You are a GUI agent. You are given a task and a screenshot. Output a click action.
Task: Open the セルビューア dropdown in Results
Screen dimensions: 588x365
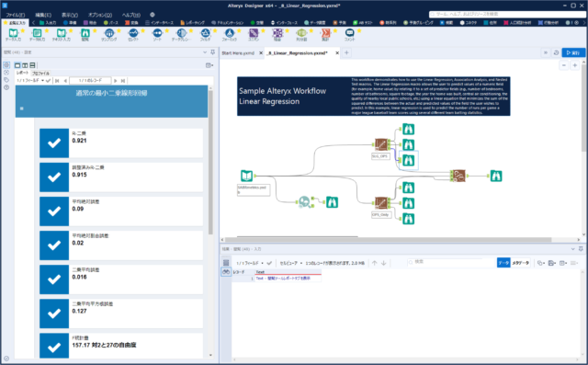291,263
